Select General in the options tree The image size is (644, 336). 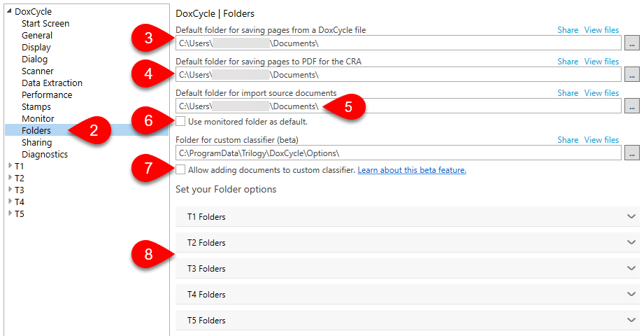[x=37, y=36]
